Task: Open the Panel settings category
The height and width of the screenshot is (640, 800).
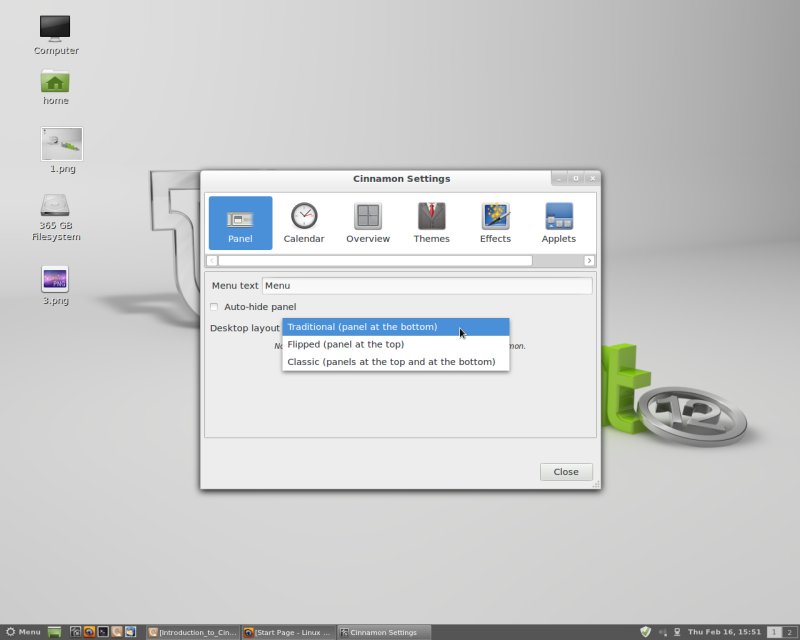Action: [x=240, y=223]
